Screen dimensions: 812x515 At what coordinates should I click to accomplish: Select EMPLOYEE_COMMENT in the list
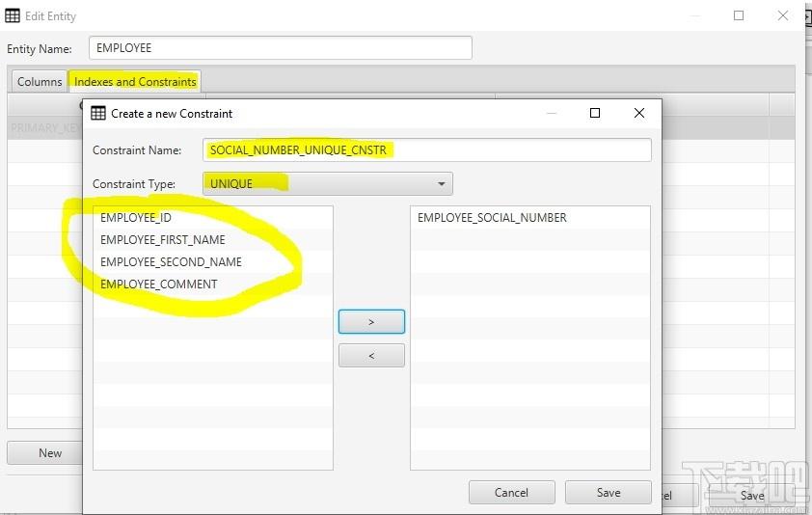[x=213, y=285]
